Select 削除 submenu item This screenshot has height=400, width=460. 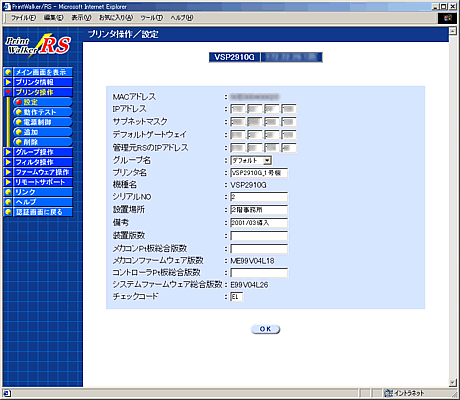43,142
